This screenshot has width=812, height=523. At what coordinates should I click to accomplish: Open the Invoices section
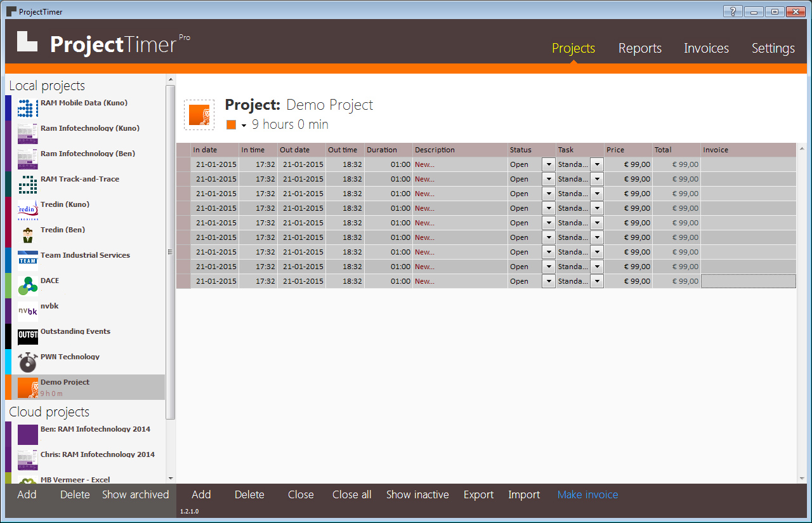click(x=706, y=48)
